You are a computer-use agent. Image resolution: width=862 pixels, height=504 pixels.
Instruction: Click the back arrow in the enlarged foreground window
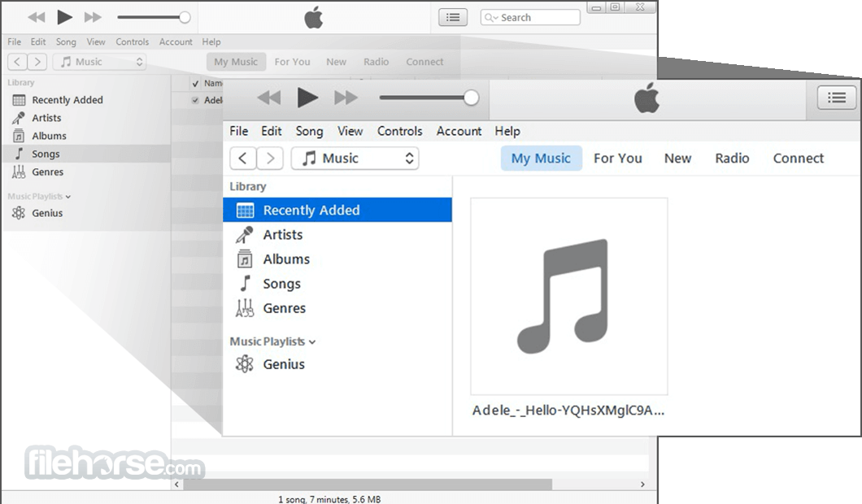[x=242, y=159]
